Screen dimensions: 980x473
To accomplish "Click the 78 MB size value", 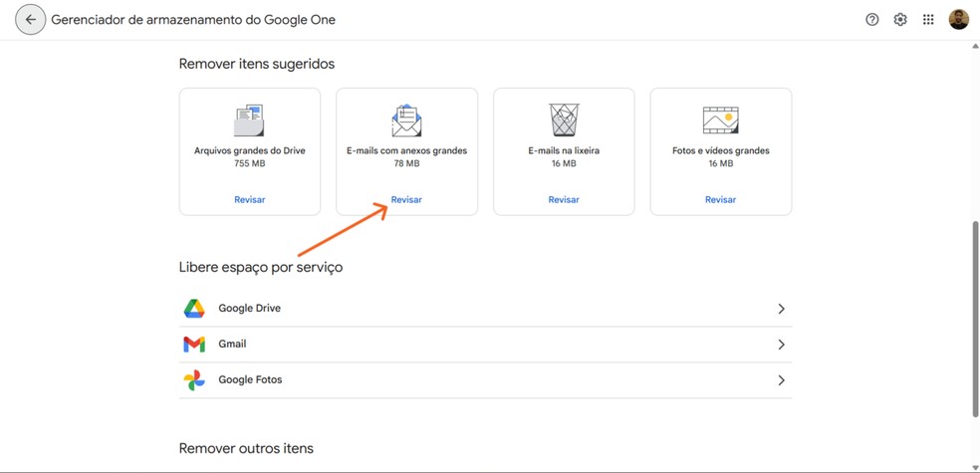I will tap(407, 163).
